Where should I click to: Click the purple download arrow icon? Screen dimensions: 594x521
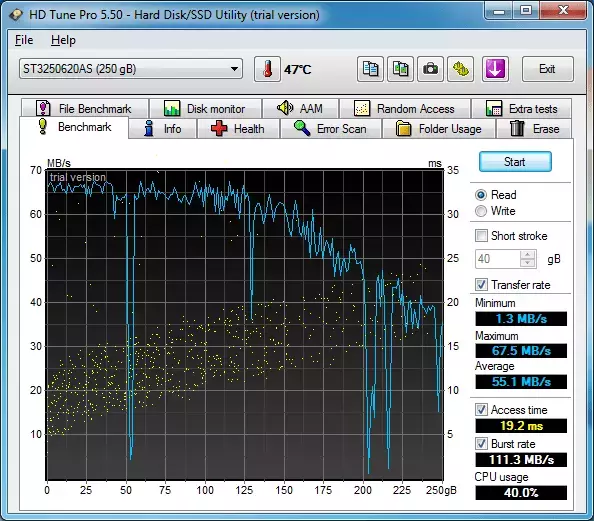(x=495, y=69)
